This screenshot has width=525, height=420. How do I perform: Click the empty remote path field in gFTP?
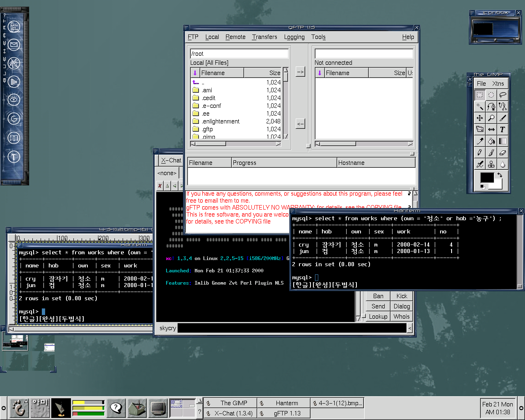coord(364,54)
